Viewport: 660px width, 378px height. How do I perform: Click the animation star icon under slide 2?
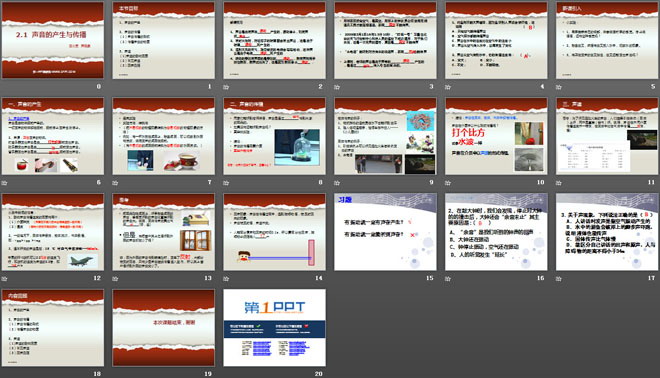pyautogui.click(x=226, y=87)
